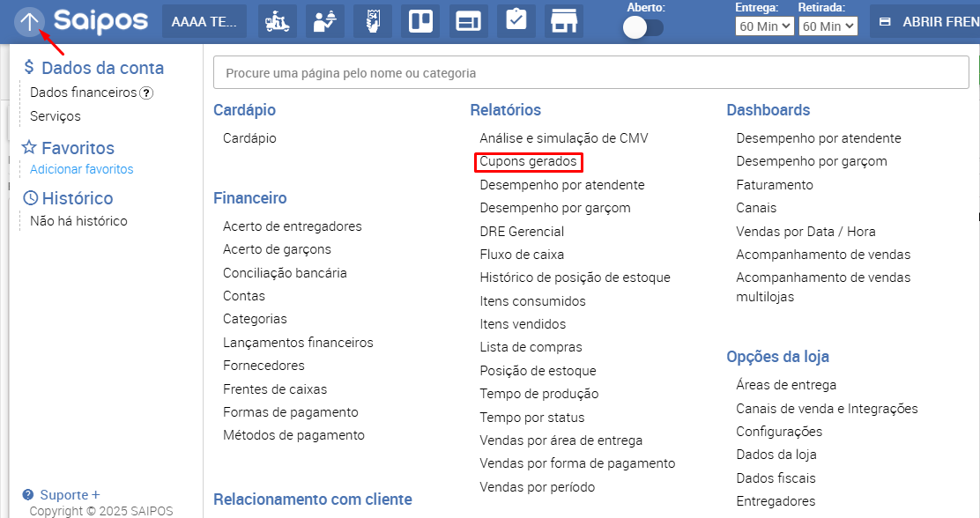Open Formas de pagamento
The height and width of the screenshot is (518, 980).
pos(291,412)
